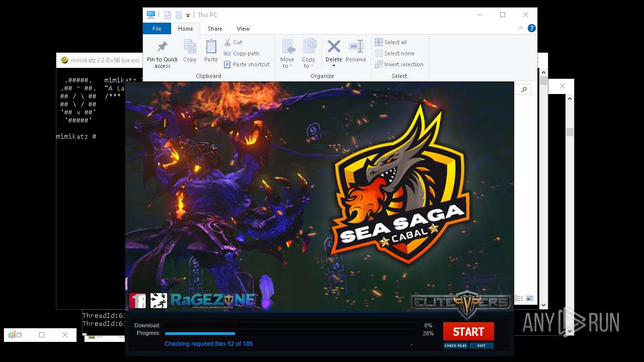The height and width of the screenshot is (362, 644).
Task: Click the Paste shortcut command
Action: point(247,64)
